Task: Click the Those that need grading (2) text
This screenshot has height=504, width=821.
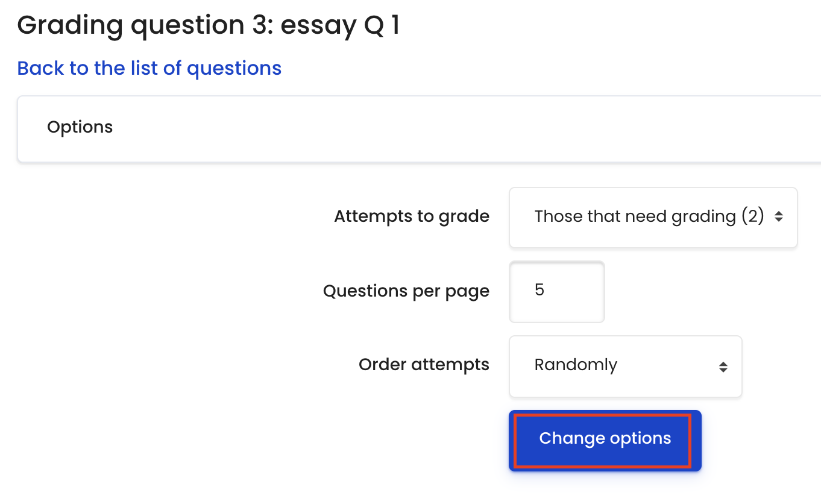Action: pyautogui.click(x=649, y=216)
